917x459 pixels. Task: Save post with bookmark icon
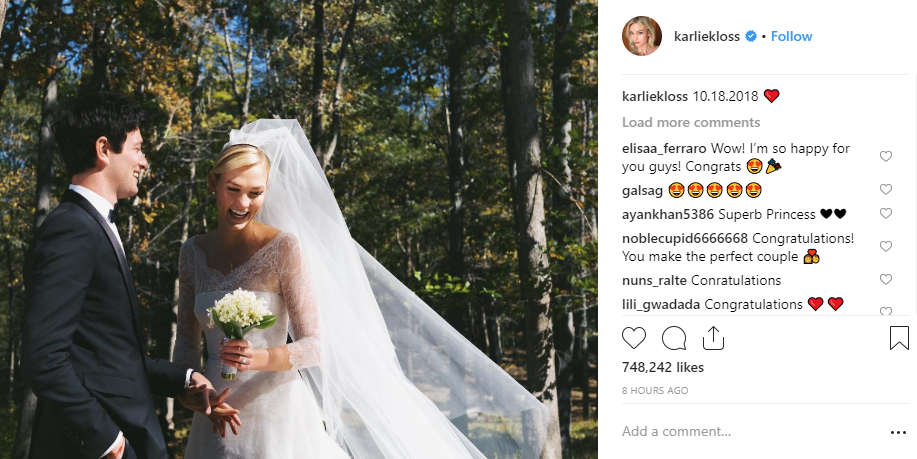pos(899,338)
